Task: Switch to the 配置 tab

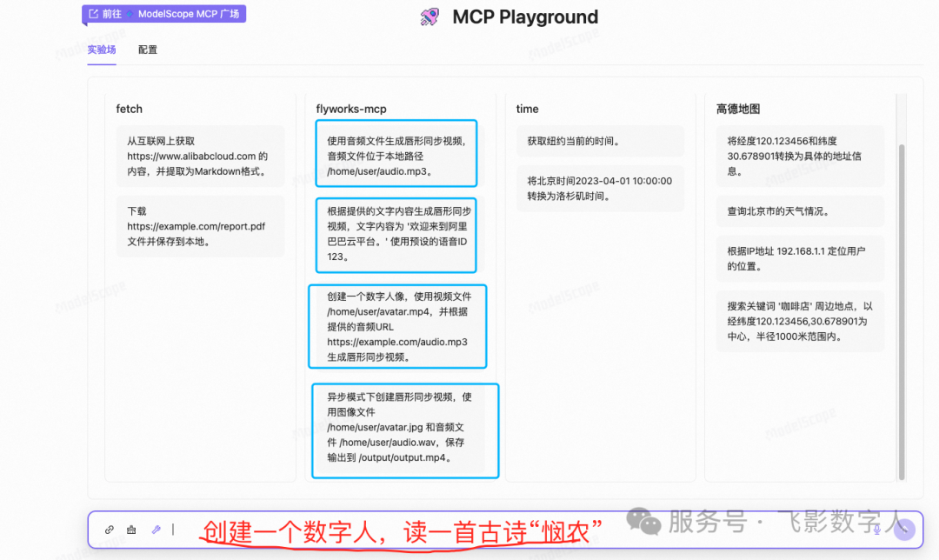Action: pos(147,50)
